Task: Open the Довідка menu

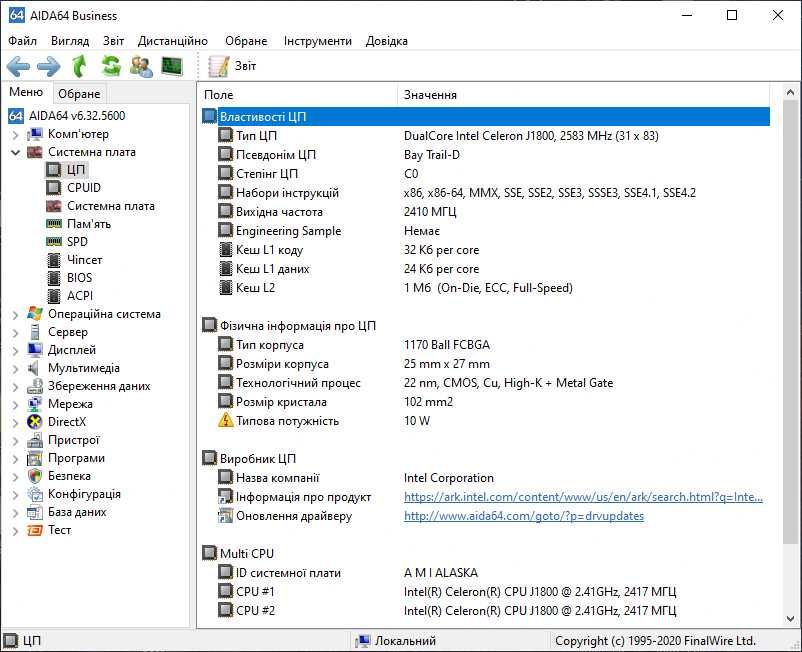Action: click(x=387, y=41)
